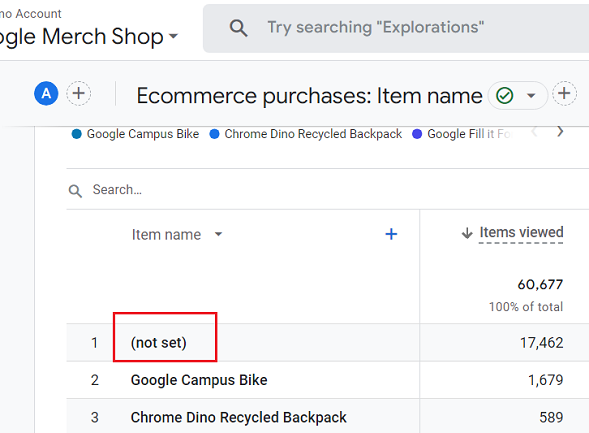This screenshot has height=433, width=589.
Task: Click the 1,679 items viewed value
Action: coord(546,380)
